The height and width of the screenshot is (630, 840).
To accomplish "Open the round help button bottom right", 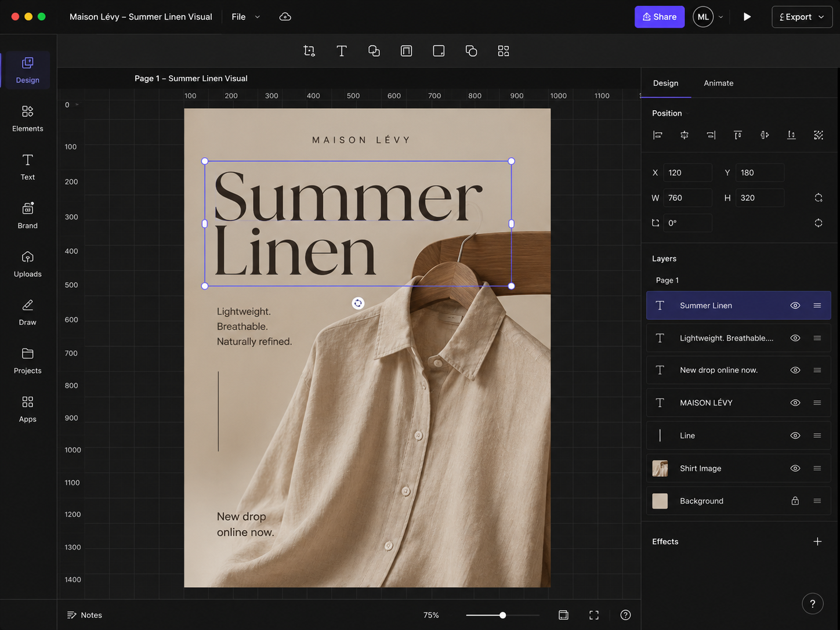I will point(813,604).
